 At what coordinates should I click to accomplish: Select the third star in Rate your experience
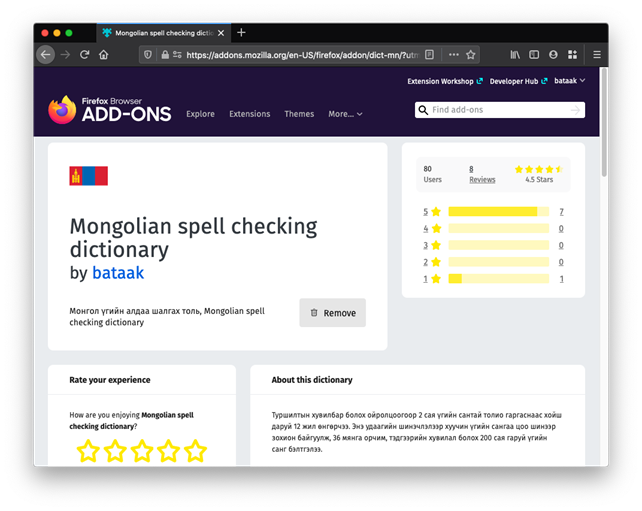click(142, 451)
